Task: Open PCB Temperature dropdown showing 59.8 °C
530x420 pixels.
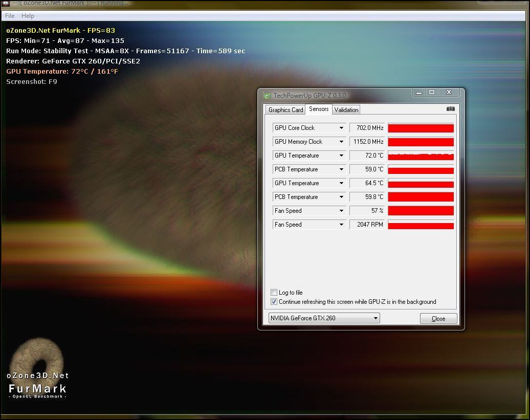Action: 341,197
